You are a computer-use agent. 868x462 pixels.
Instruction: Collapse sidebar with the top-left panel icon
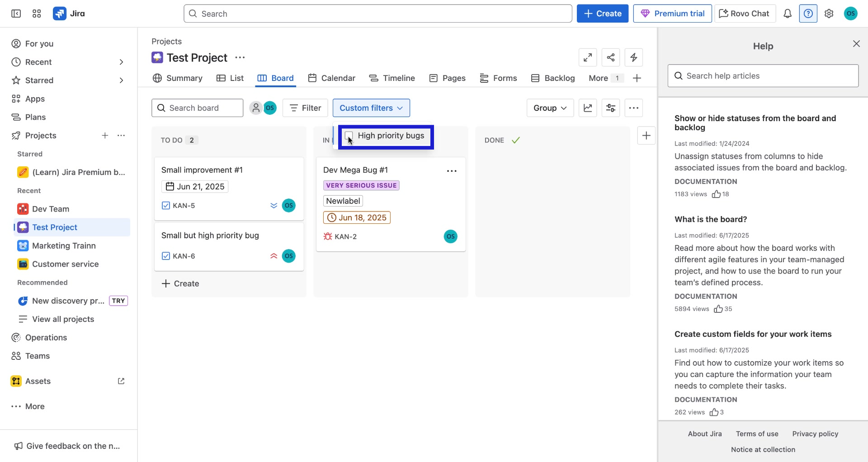tap(16, 14)
